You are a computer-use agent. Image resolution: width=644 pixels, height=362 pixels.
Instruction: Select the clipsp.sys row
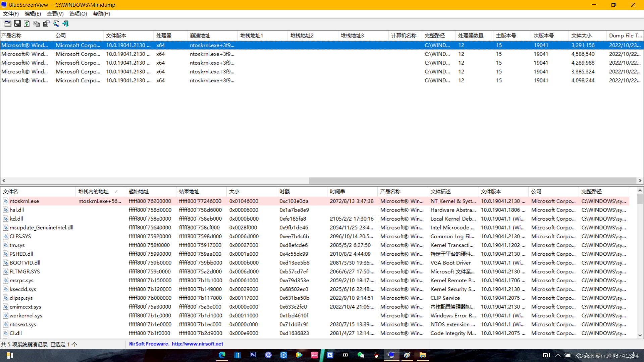coord(314,298)
